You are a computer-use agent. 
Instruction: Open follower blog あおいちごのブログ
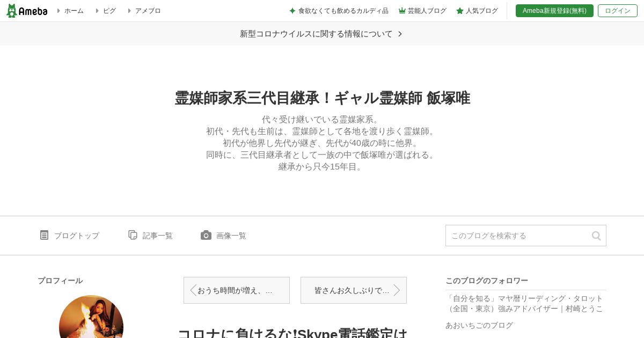pos(479,325)
